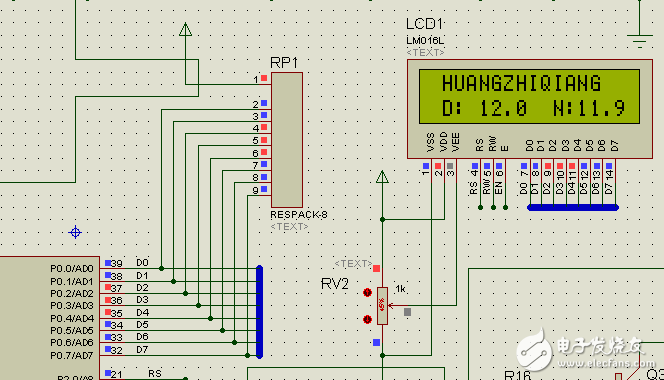Click RV2 down-arrow decrease button
This screenshot has height=380, width=664.
point(367,319)
